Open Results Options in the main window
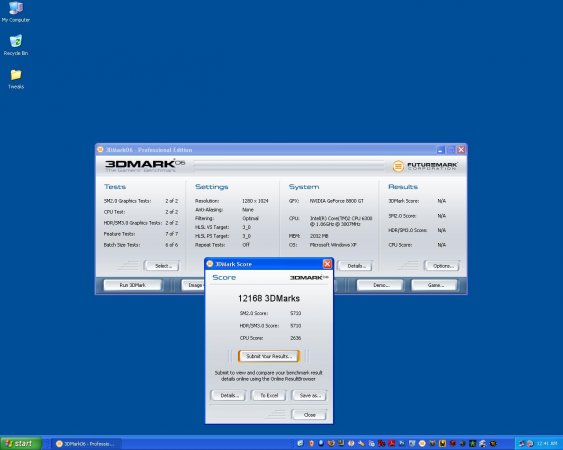Viewport: 563px width, 450px height. 442,266
